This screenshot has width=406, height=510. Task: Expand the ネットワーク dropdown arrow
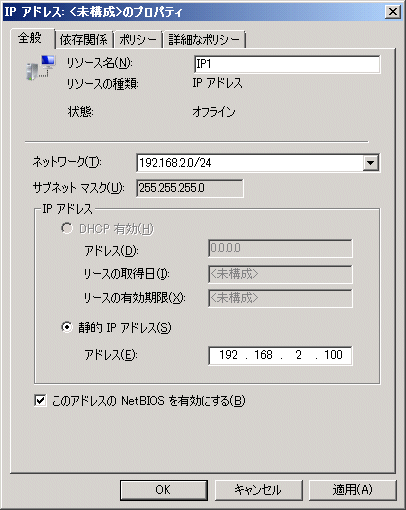(370, 163)
